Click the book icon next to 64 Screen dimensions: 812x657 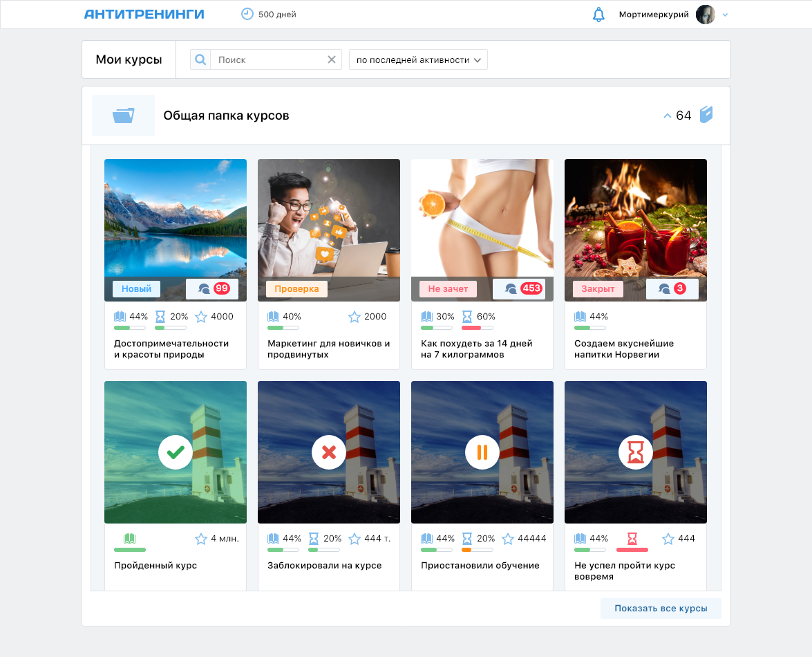(706, 115)
